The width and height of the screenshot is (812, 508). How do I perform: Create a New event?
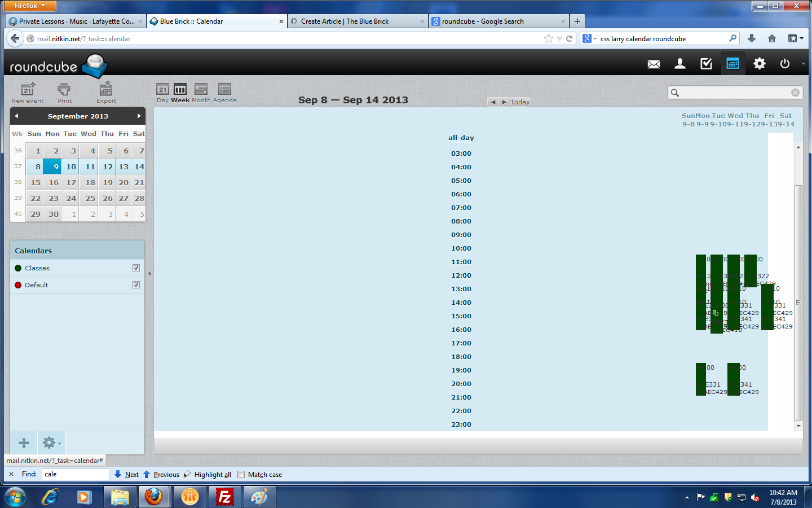(28, 93)
